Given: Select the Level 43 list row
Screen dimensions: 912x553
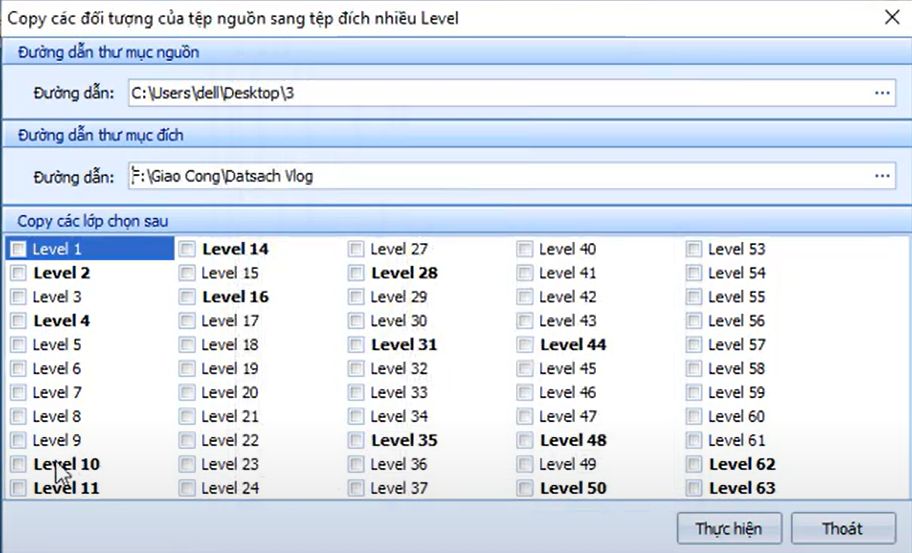Looking at the screenshot, I should [x=596, y=320].
